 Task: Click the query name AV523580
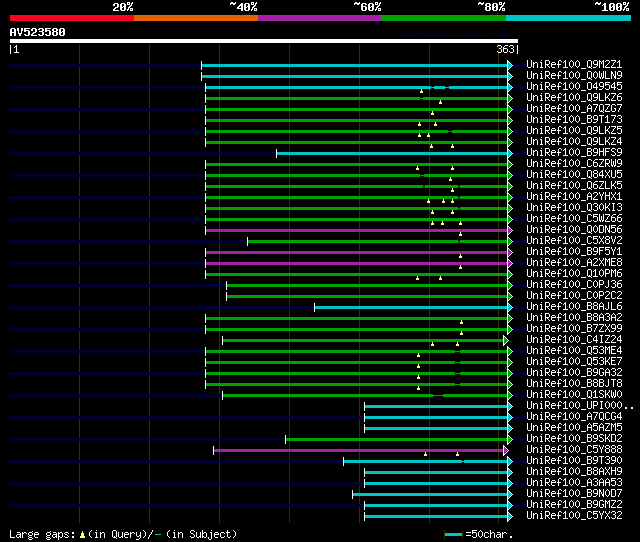tap(37, 32)
